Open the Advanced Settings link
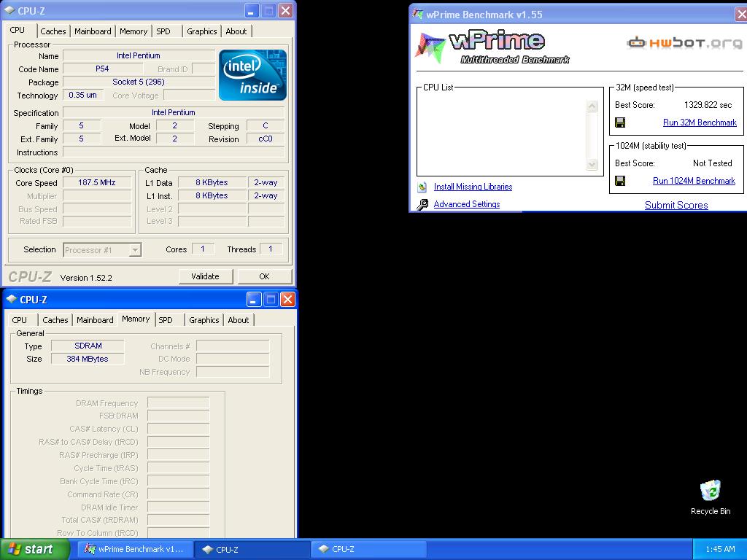Image resolution: width=747 pixels, height=560 pixels. (x=466, y=204)
